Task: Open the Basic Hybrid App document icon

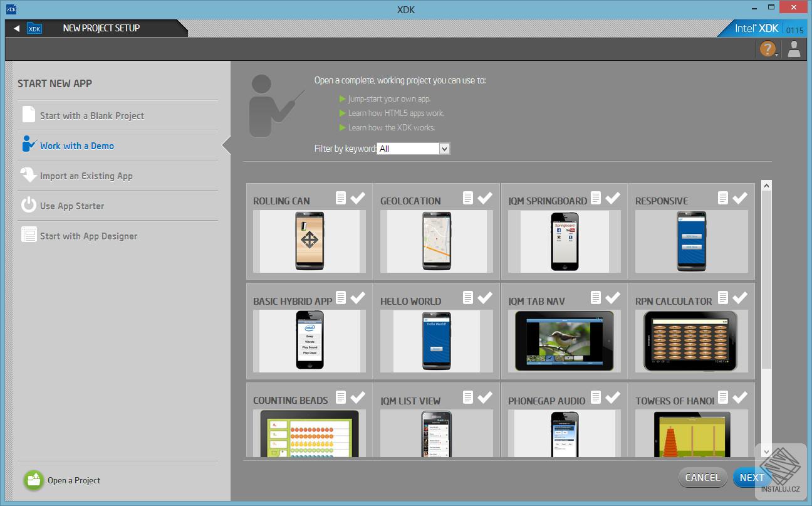Action: (x=341, y=297)
